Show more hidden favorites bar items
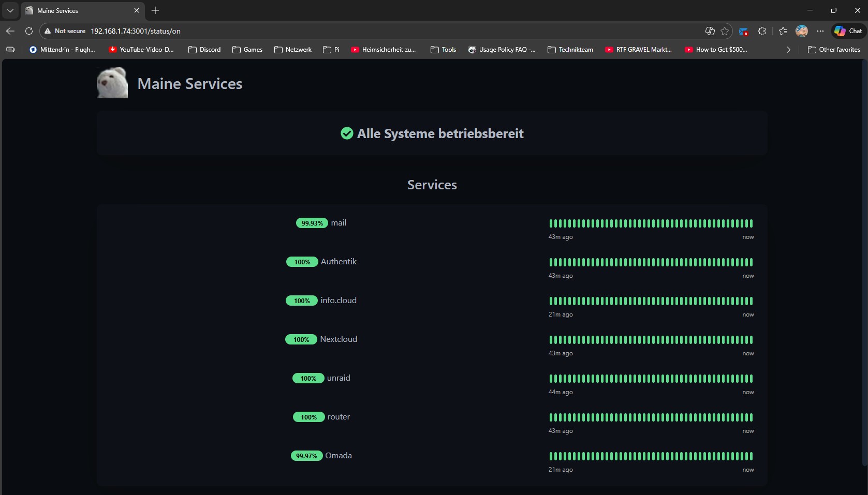 (x=788, y=50)
